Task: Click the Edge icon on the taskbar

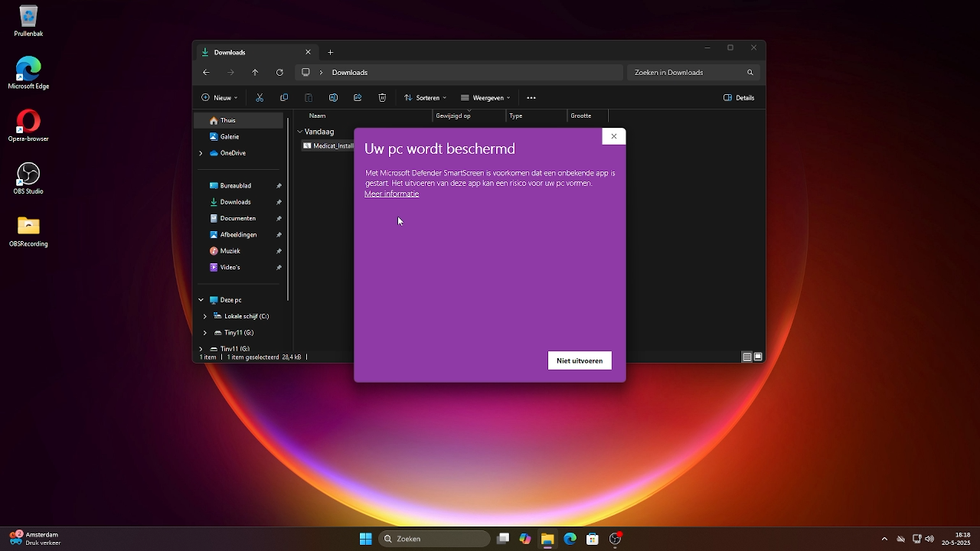Action: click(570, 539)
